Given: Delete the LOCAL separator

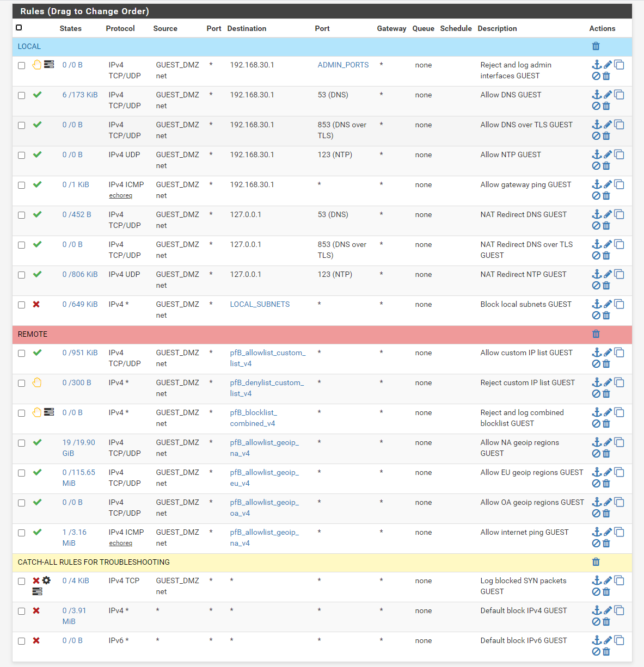Looking at the screenshot, I should pos(596,46).
